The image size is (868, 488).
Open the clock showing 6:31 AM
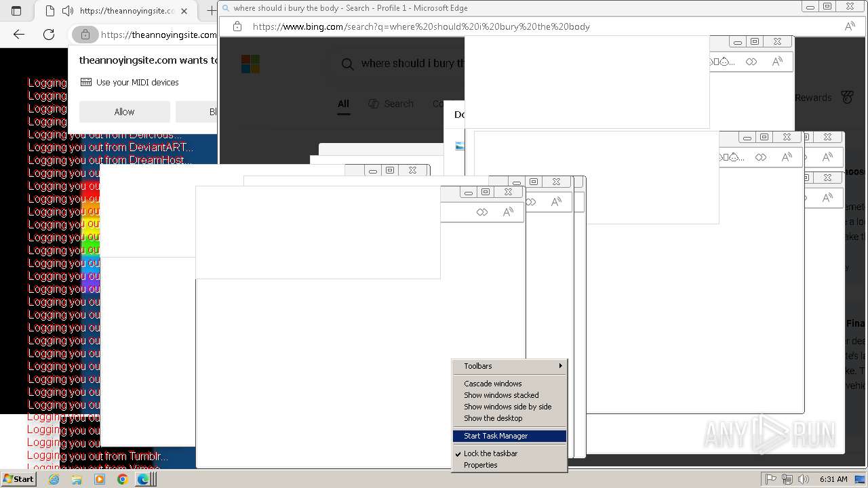pyautogui.click(x=833, y=479)
